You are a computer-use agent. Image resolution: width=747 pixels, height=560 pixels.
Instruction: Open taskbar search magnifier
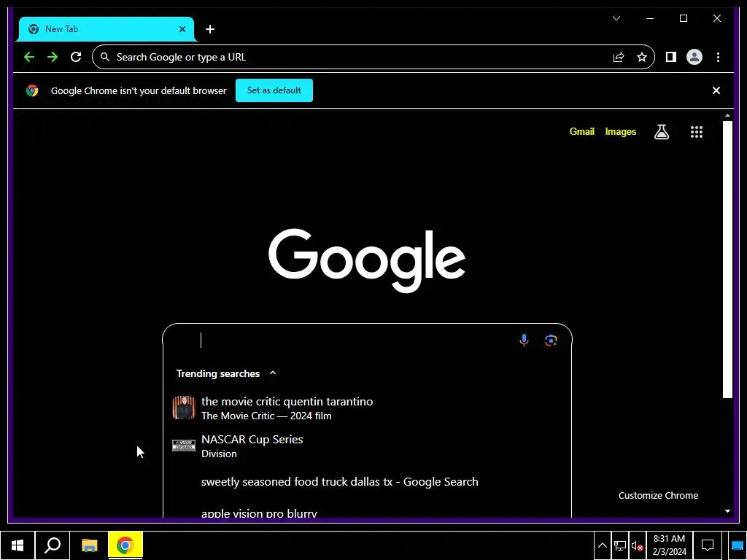pyautogui.click(x=53, y=545)
